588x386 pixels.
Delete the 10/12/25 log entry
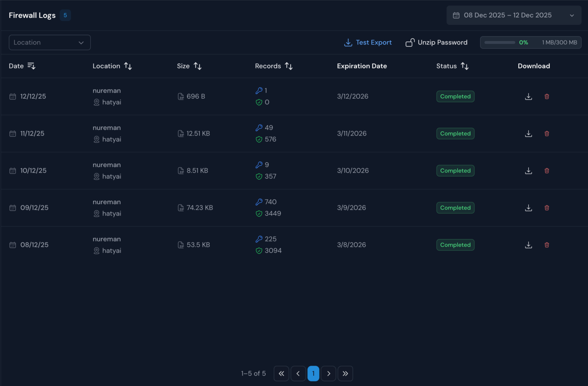pyautogui.click(x=546, y=171)
